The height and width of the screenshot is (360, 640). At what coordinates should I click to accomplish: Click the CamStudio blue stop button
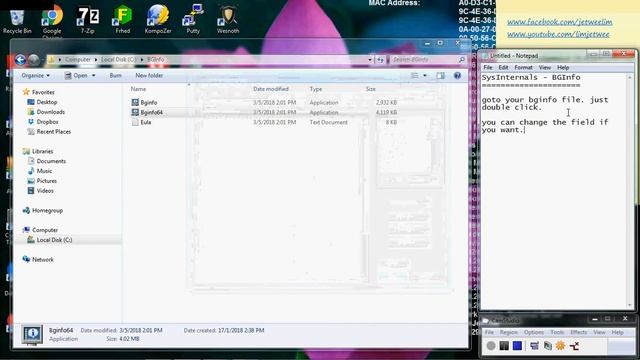(517, 346)
